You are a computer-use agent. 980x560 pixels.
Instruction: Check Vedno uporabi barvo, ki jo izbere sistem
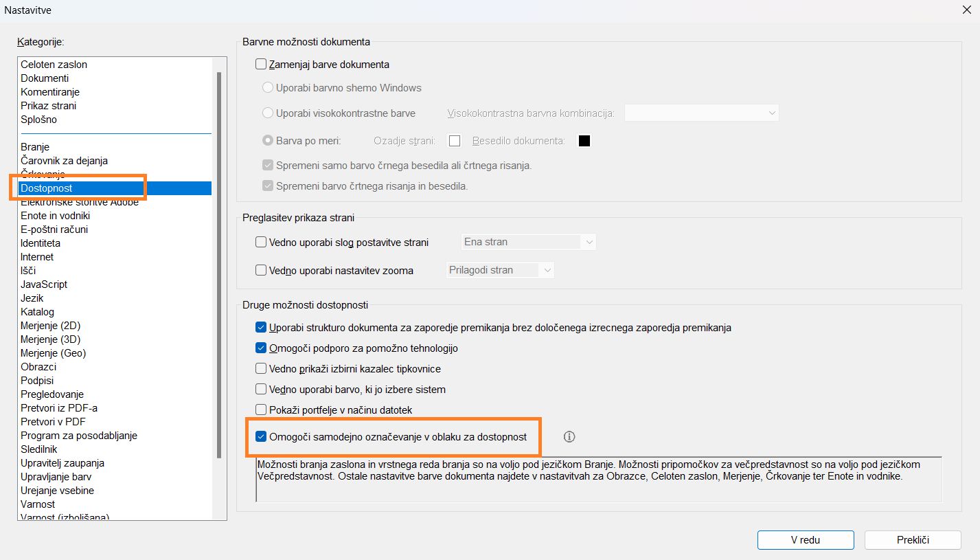pos(261,390)
